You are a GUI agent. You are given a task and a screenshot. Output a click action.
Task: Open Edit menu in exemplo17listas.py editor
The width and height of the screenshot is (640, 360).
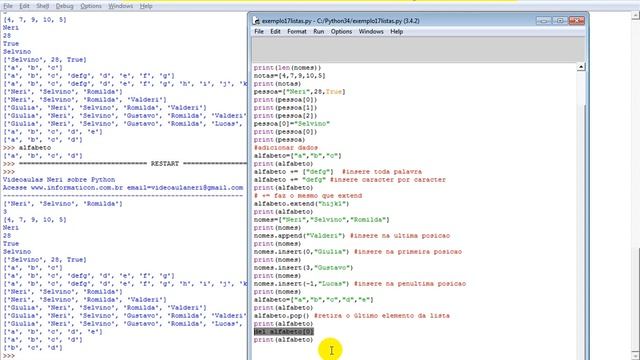[x=275, y=31]
